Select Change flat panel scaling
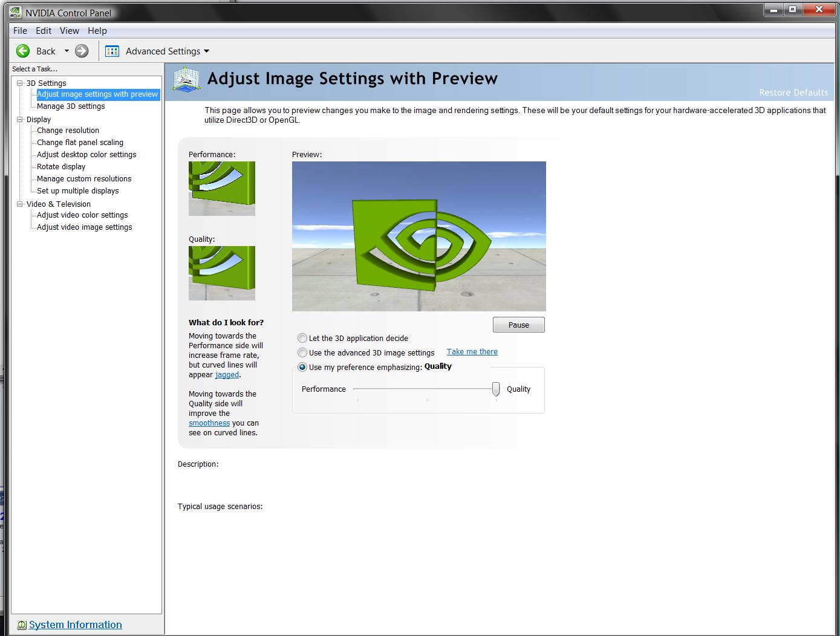This screenshot has width=840, height=636. click(x=80, y=142)
